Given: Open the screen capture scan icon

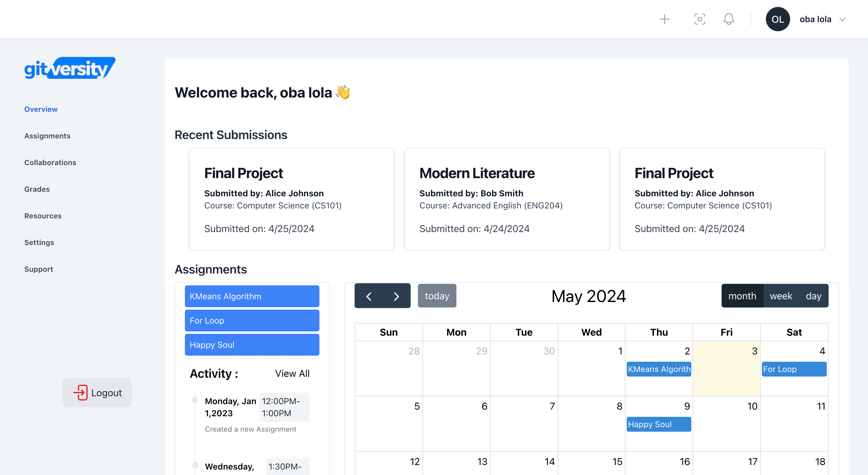Looking at the screenshot, I should coord(699,19).
